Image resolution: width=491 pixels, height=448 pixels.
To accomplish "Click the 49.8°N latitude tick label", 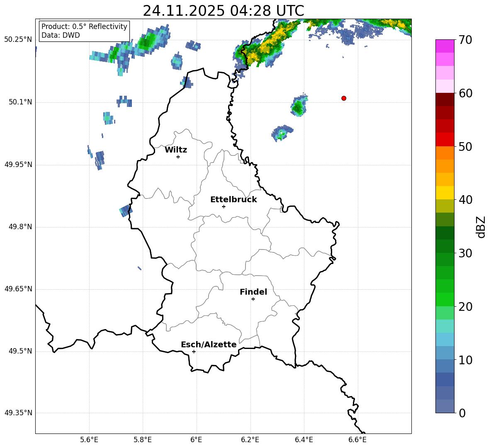I will click(x=20, y=227).
